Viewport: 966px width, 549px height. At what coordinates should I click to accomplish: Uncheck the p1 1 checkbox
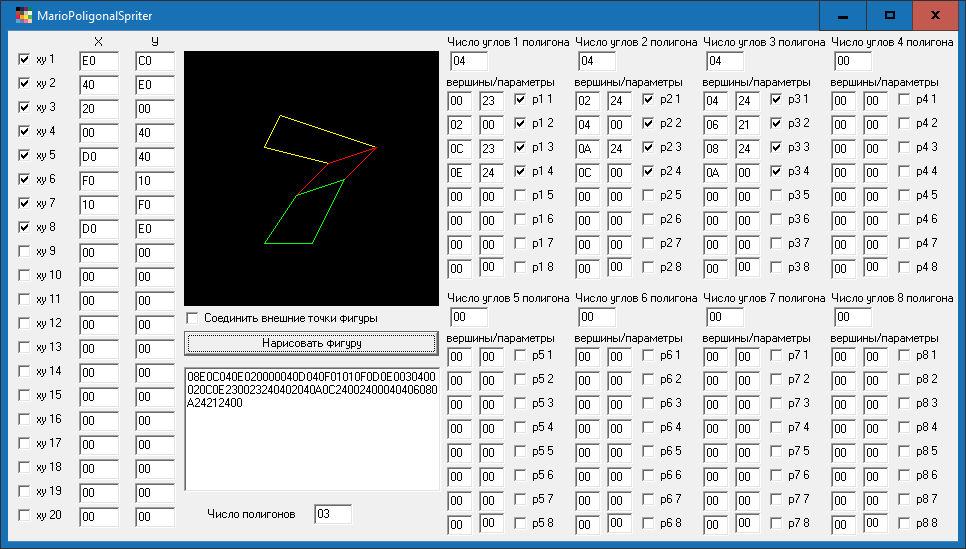click(520, 99)
